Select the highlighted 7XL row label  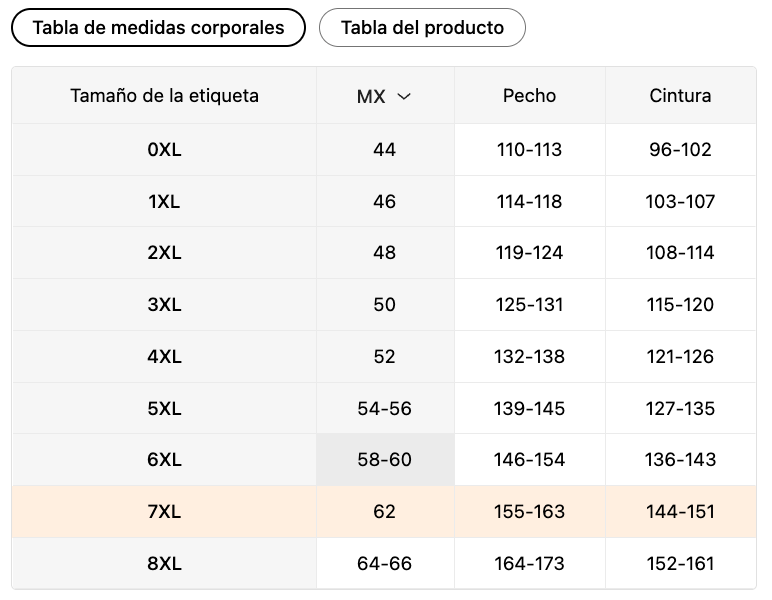click(x=164, y=511)
